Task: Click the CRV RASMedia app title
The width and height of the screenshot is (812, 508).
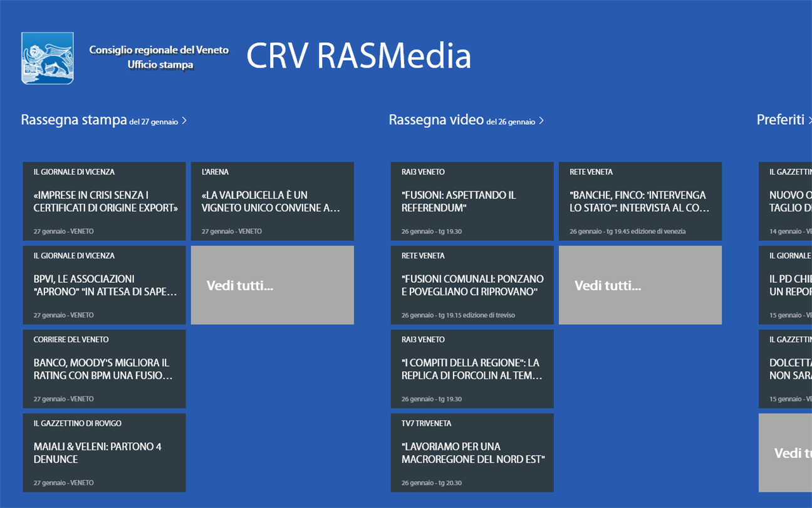Action: tap(358, 56)
